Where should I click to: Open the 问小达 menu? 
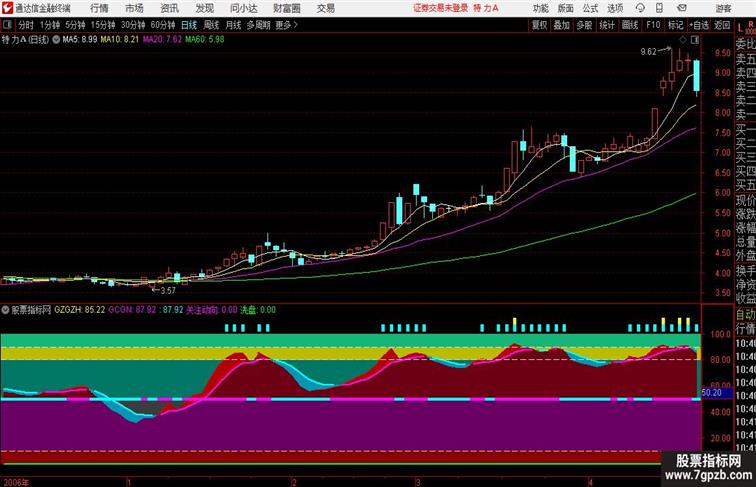(x=243, y=8)
